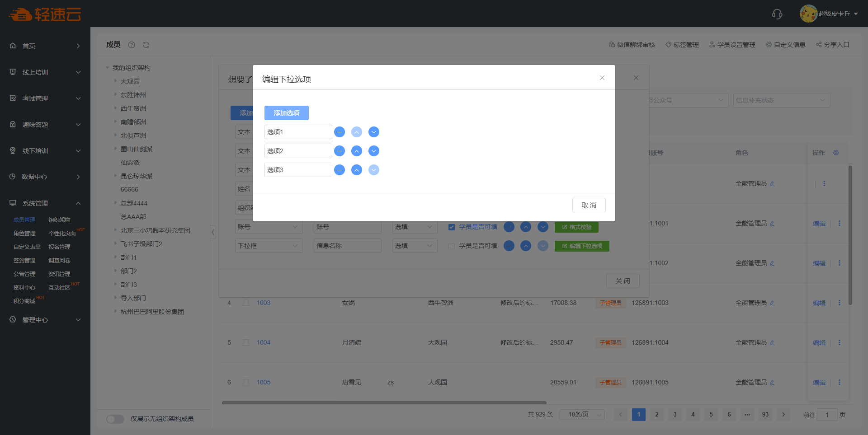Toggle 仅展示无组织架构成员 switch
The image size is (868, 435).
pos(115,419)
